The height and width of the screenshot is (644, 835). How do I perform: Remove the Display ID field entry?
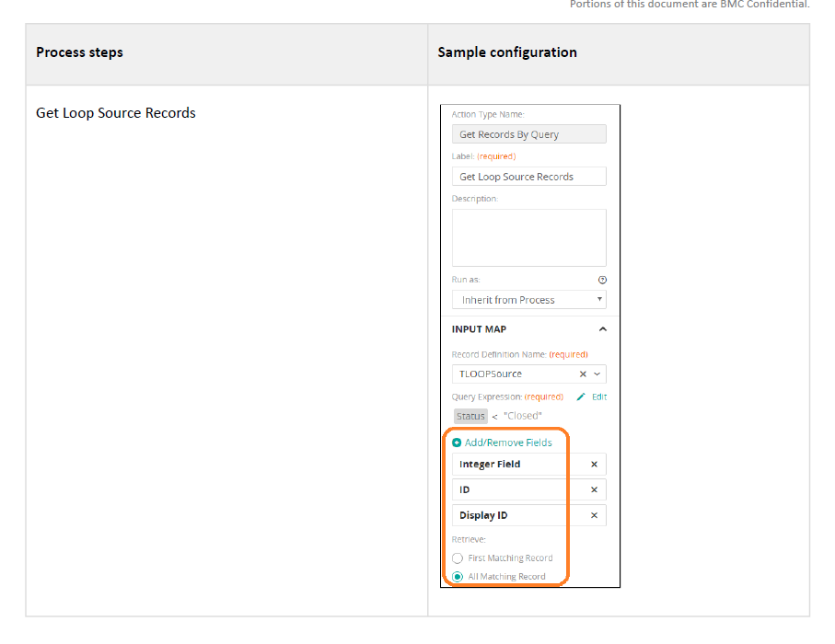coord(595,515)
